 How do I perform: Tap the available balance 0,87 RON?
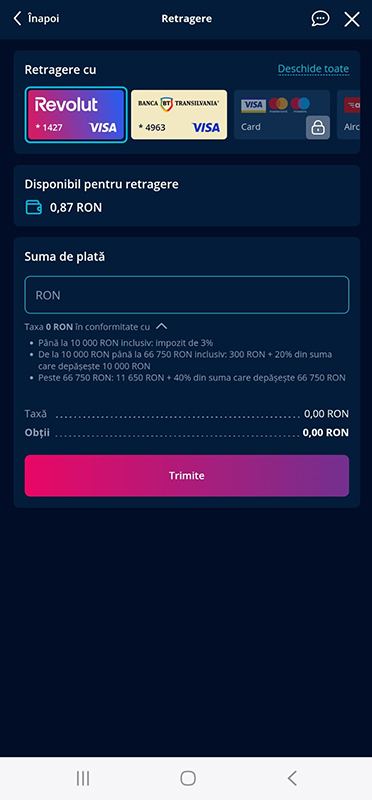click(x=76, y=208)
